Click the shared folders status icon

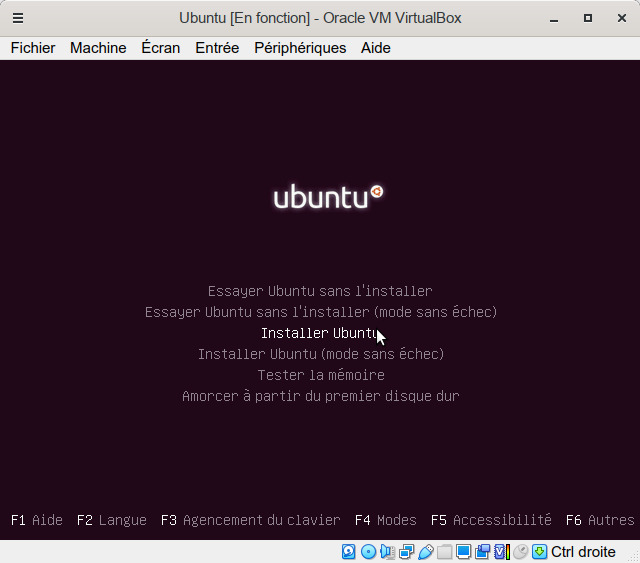click(x=445, y=552)
